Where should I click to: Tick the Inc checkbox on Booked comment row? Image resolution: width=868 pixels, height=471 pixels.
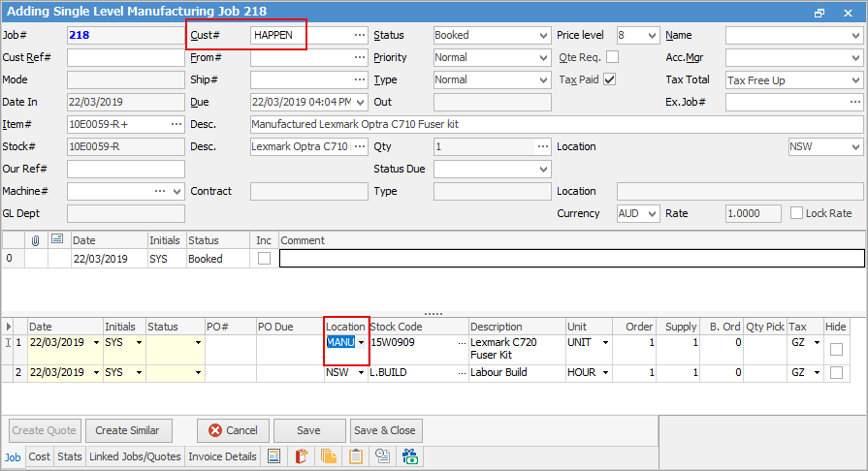coord(265,259)
